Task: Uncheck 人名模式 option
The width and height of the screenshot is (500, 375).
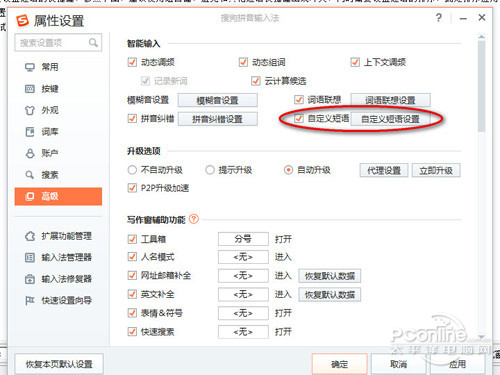Action: (x=132, y=257)
